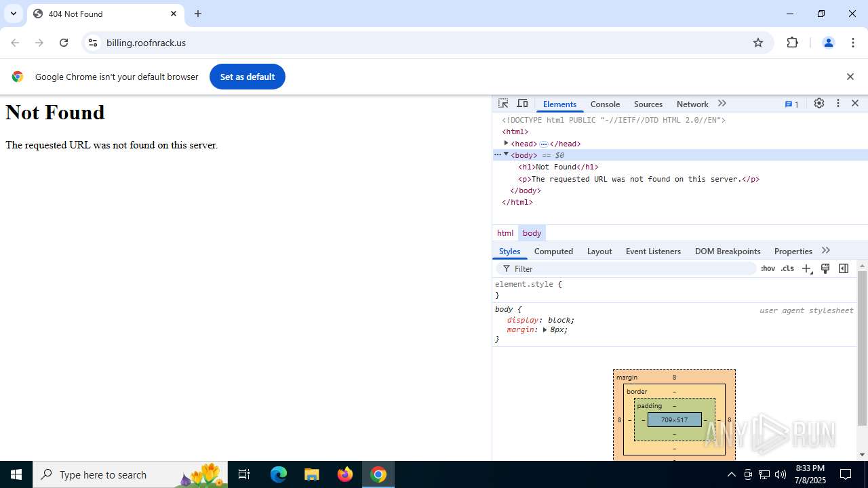Toggle device toolbar icon in DevTools
The image size is (868, 488).
pos(522,104)
